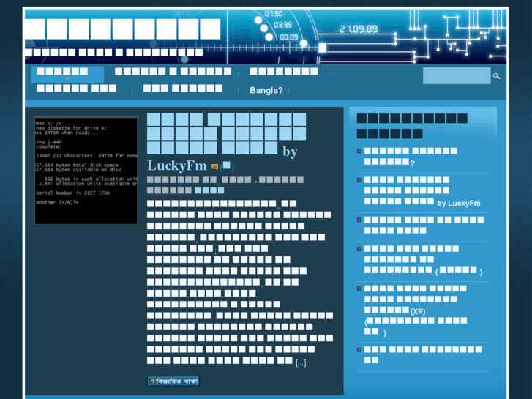
Task: Open the DOS format command thumbnail
Action: (x=86, y=171)
